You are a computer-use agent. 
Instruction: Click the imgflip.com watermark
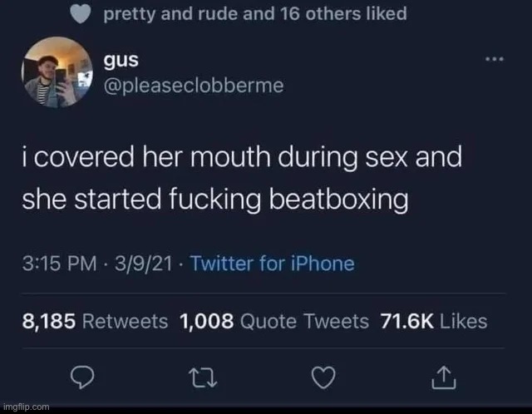point(26,407)
